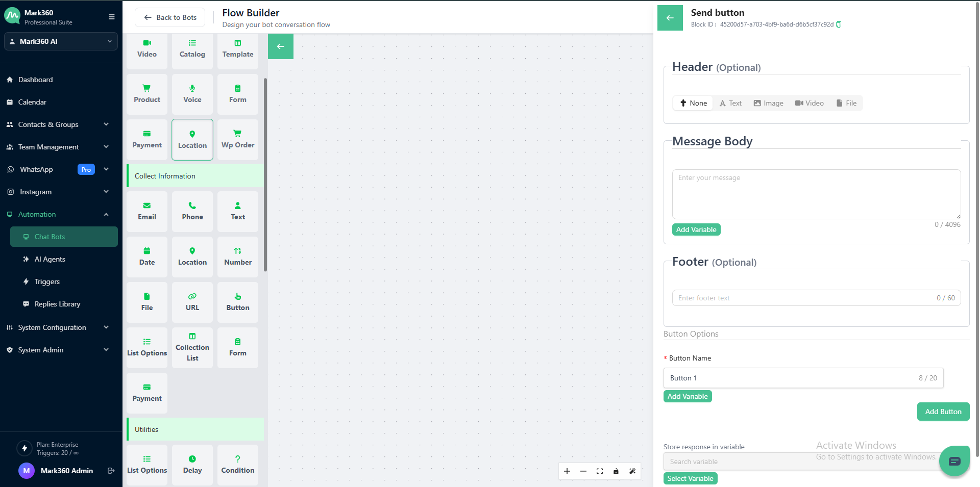The image size is (980, 487).
Task: Open AI Agents in the sidebar
Action: click(50, 259)
